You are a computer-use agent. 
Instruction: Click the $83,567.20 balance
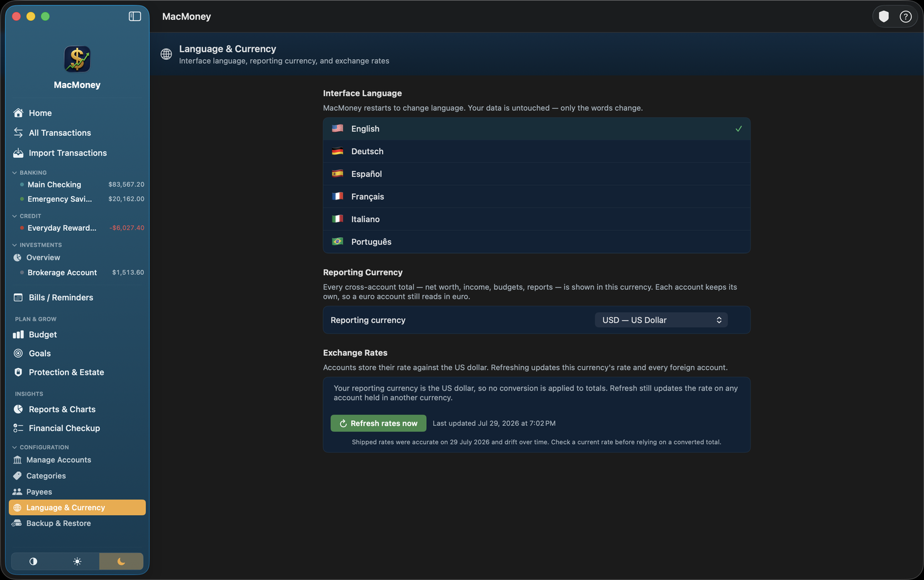pos(126,185)
